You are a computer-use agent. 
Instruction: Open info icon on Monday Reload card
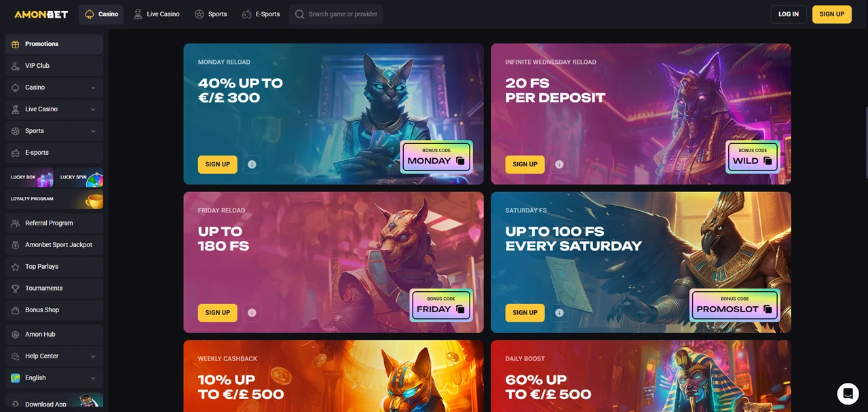pos(252,164)
